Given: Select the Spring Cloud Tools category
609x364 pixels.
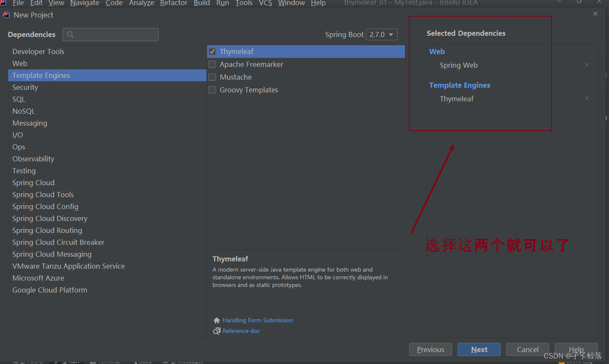Looking at the screenshot, I should coord(107,195).
